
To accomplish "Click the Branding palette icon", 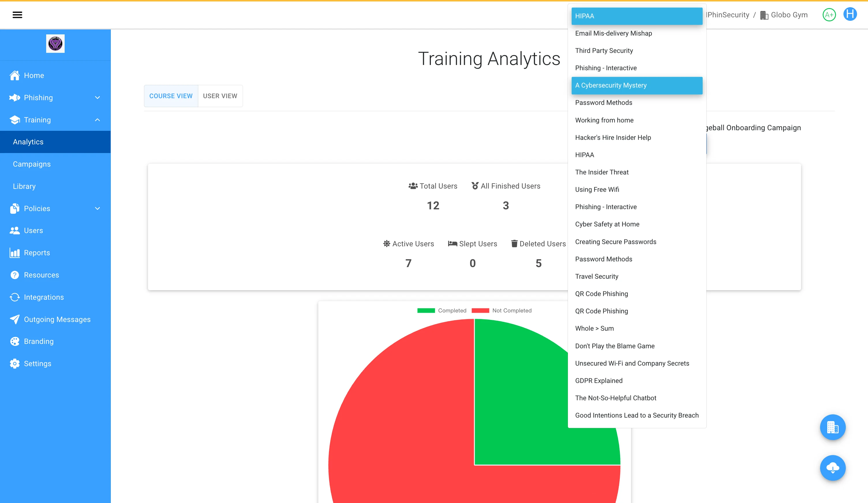I will point(14,341).
